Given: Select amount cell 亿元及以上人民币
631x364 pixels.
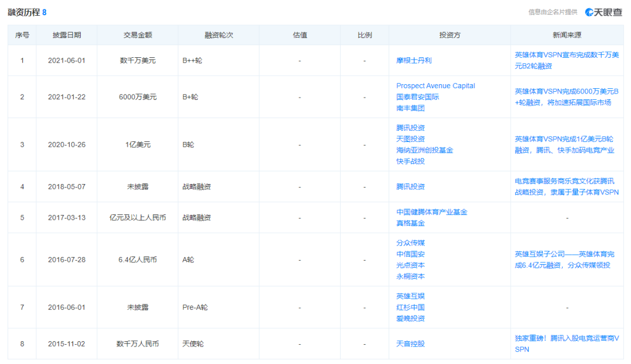Looking at the screenshot, I should coord(138,217).
